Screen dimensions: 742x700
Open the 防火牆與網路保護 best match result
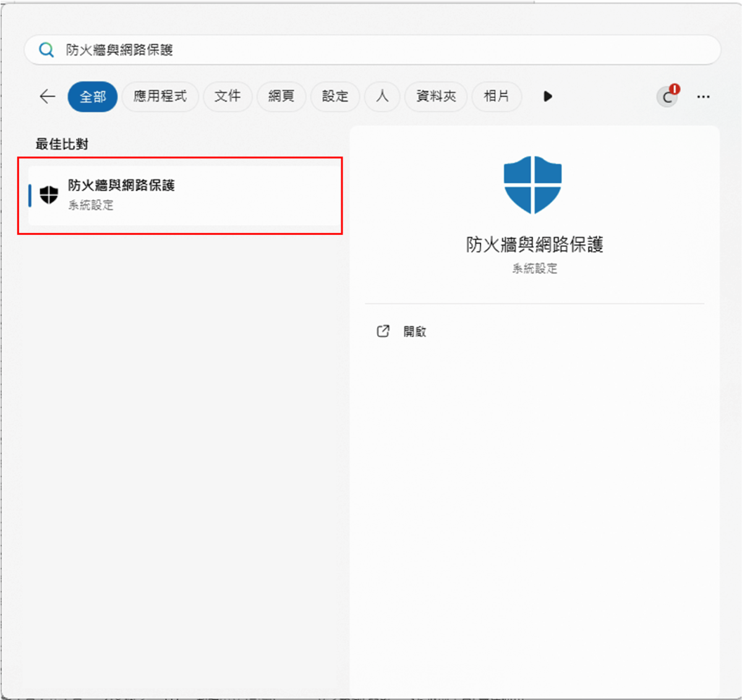[x=184, y=195]
